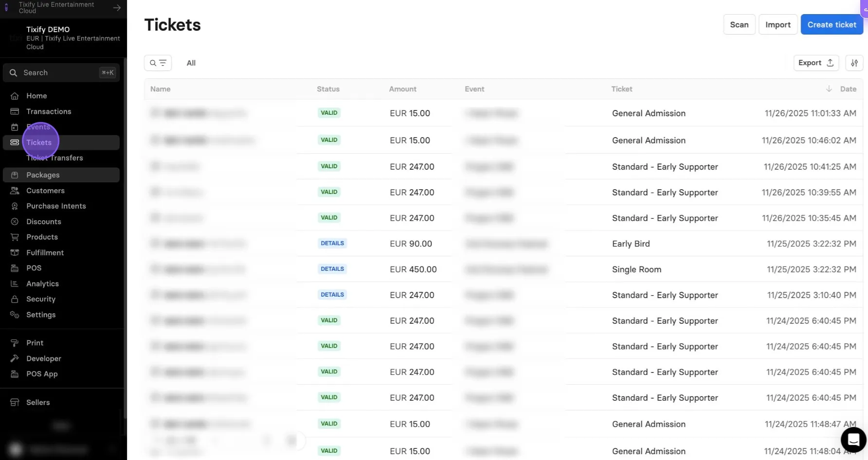Click the sidebar Search field
This screenshot has width=868, height=460.
click(x=61, y=72)
